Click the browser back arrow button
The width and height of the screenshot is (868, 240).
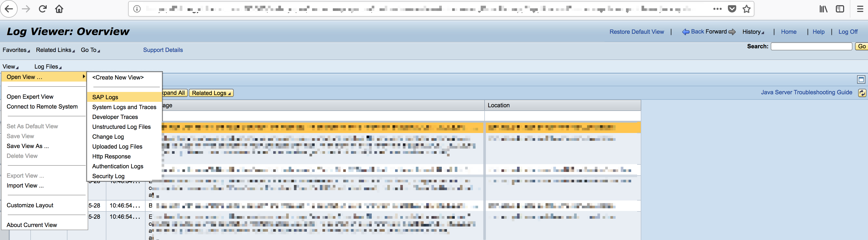pyautogui.click(x=9, y=9)
